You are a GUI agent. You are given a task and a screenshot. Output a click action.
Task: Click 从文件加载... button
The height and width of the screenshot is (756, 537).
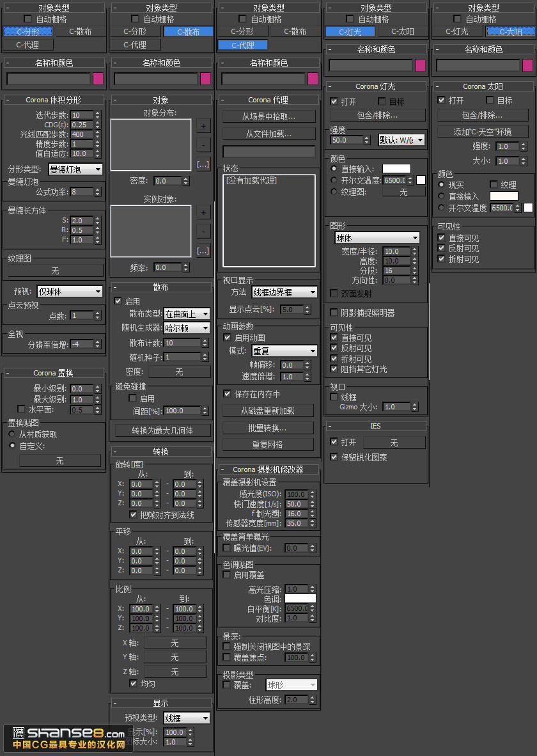pyautogui.click(x=269, y=134)
